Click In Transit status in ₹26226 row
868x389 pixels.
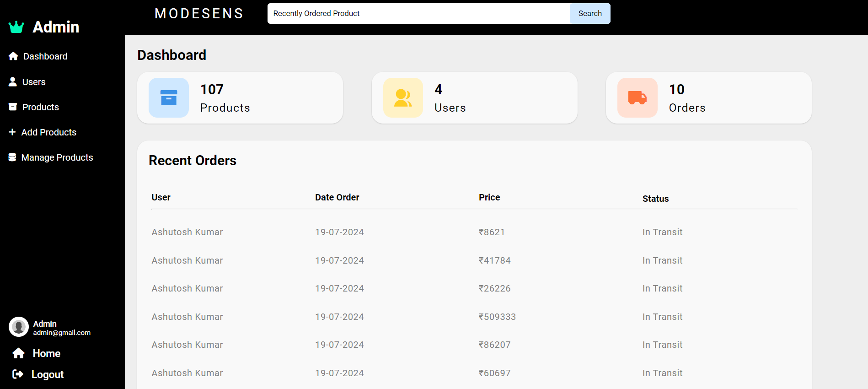click(x=662, y=288)
